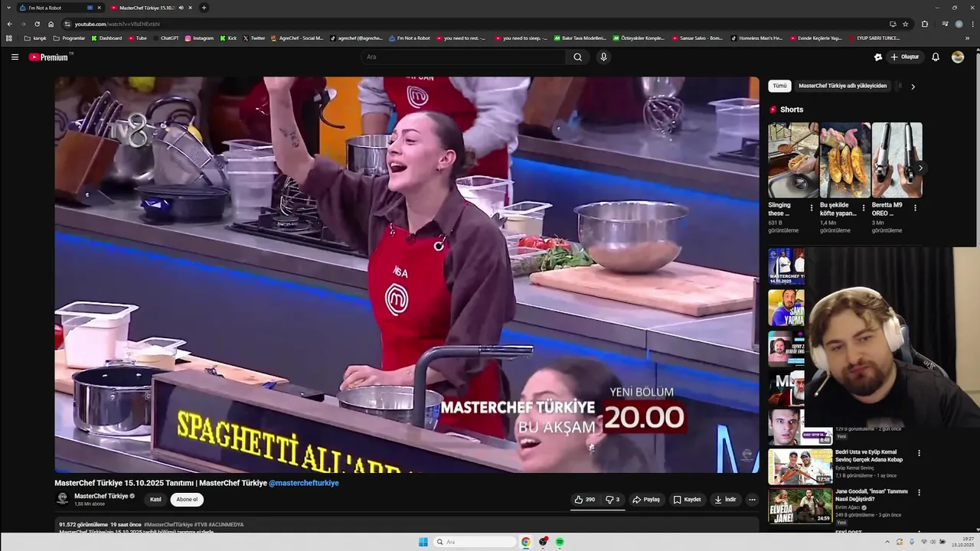Save the video with Kaydet

pos(687,500)
